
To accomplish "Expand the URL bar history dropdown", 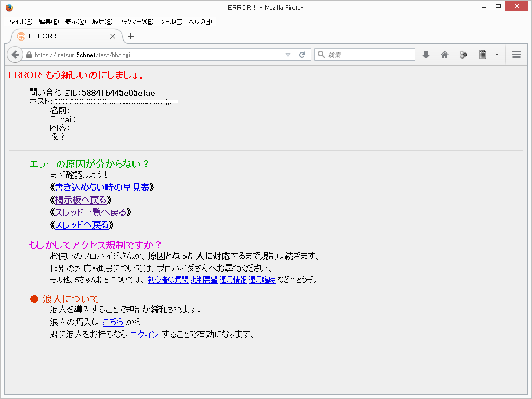I will (x=288, y=55).
